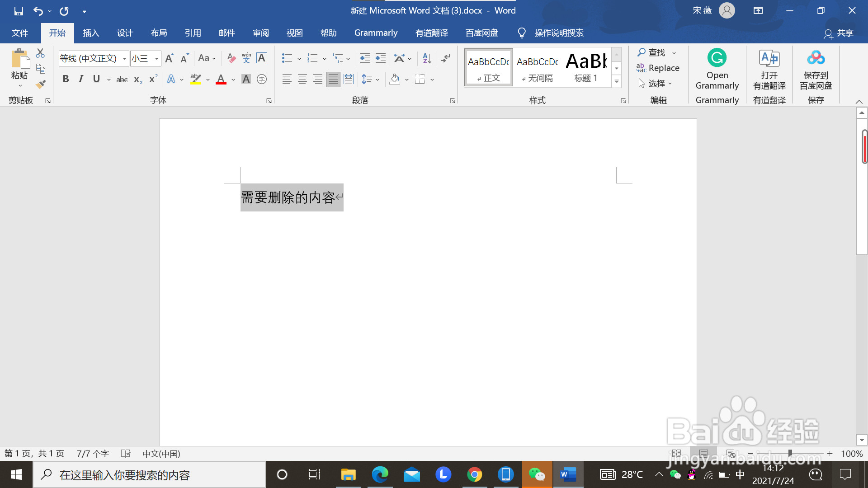The width and height of the screenshot is (868, 488).
Task: Click the Sort A-Z icon
Action: coord(427,58)
